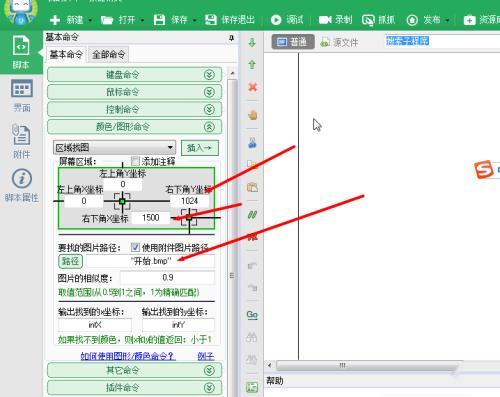Start 录制 recording camera icon
Screen dimensions: 500x397
[325, 20]
